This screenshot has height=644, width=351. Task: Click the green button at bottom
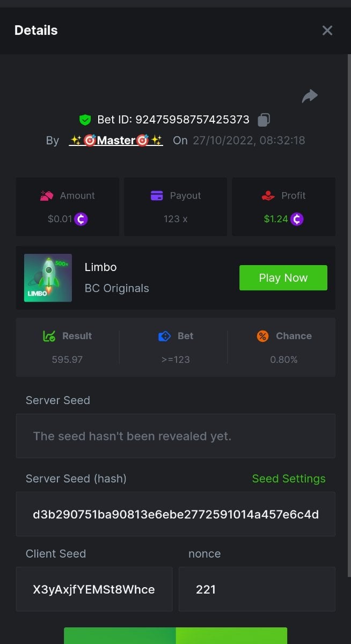175,636
